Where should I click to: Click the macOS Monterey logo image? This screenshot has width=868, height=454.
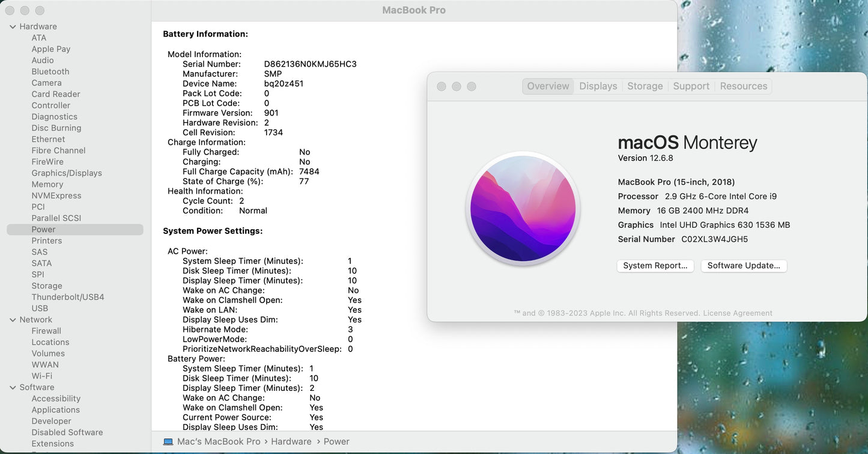[x=523, y=208]
